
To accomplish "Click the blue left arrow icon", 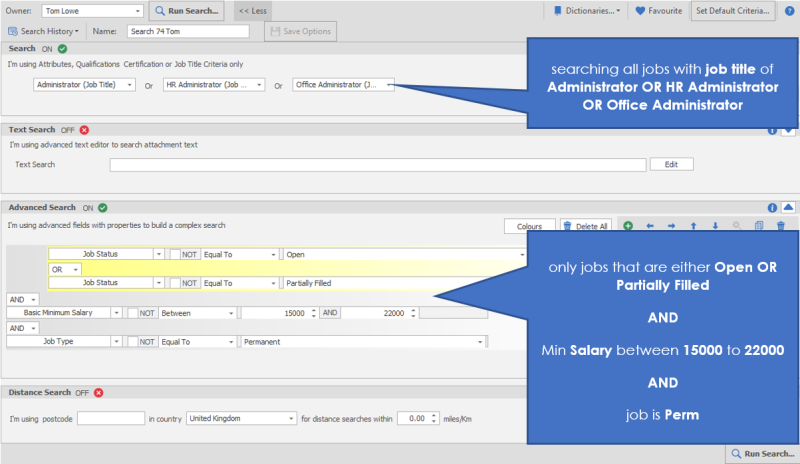I will [x=650, y=226].
